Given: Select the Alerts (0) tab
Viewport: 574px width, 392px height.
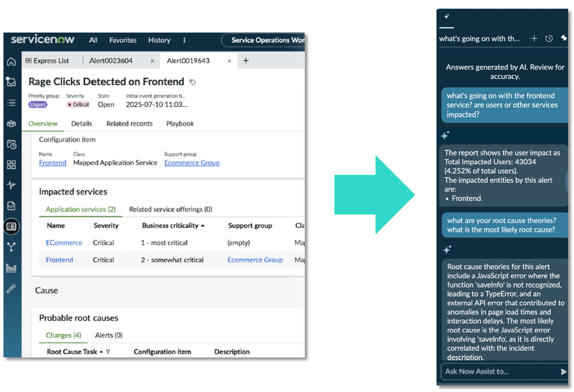Looking at the screenshot, I should click(108, 335).
